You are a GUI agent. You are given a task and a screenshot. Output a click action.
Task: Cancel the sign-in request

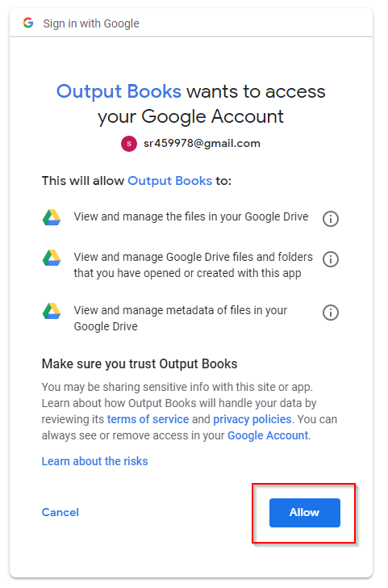(x=60, y=512)
